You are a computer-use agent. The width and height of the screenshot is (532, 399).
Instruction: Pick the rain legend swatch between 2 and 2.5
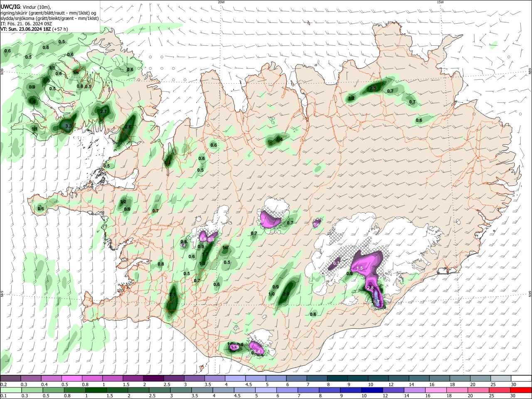[138, 390]
